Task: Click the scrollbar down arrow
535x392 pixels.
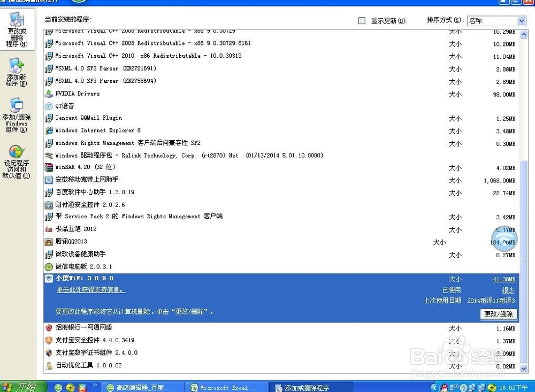Action: pyautogui.click(x=524, y=368)
